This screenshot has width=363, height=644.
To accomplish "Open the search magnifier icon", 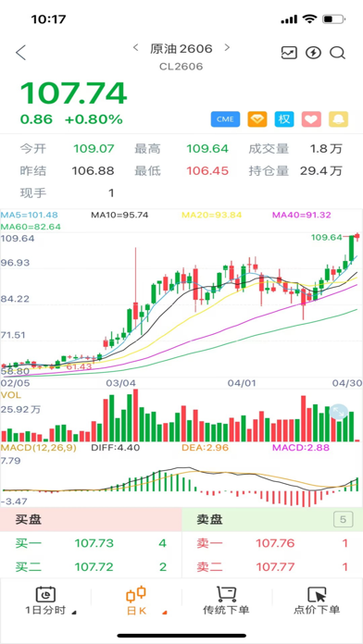I will click(337, 53).
